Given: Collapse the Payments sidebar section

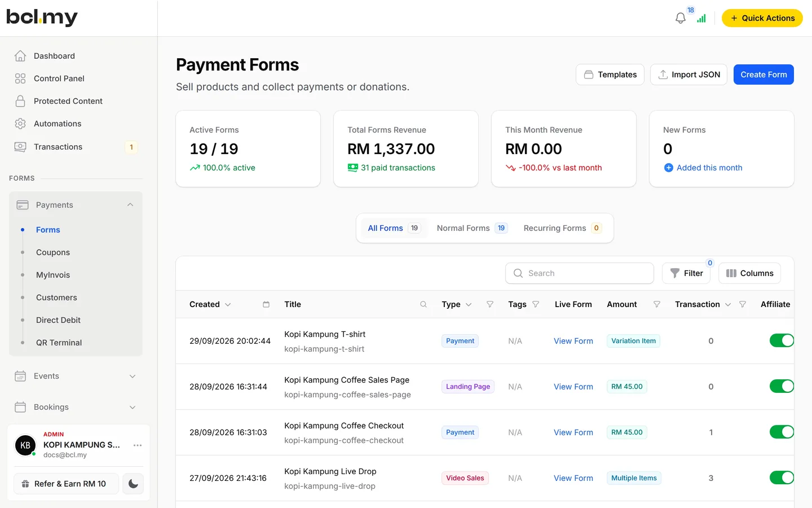Looking at the screenshot, I should 76,205.
